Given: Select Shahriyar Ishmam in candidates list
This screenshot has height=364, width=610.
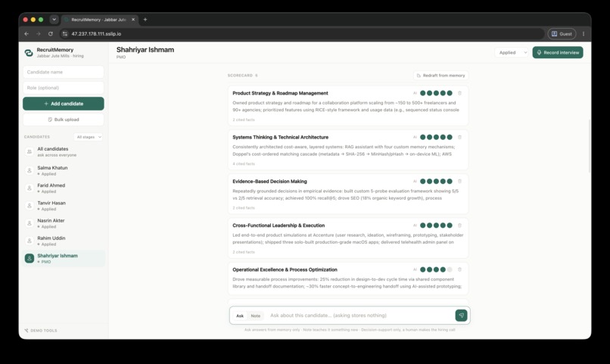Looking at the screenshot, I should (x=64, y=258).
